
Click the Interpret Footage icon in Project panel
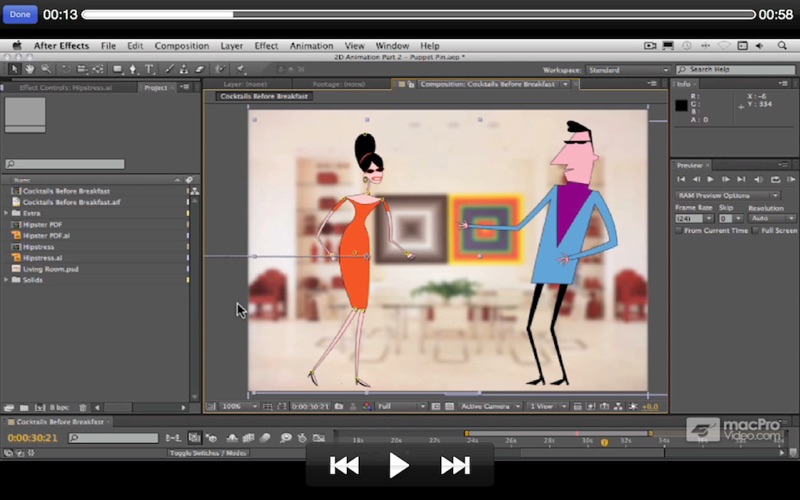click(x=9, y=408)
